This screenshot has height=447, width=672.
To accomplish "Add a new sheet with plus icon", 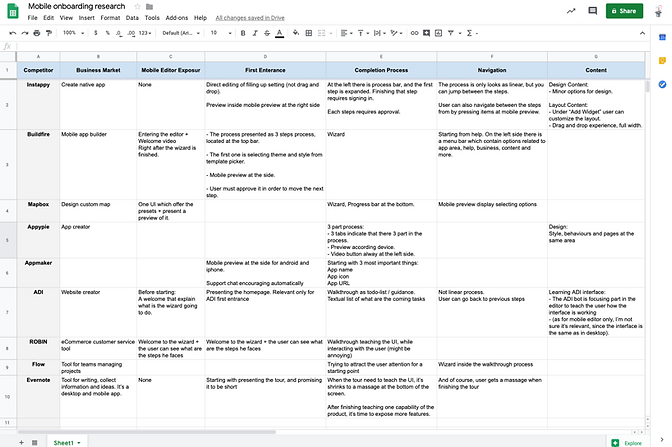I will click(21, 442).
